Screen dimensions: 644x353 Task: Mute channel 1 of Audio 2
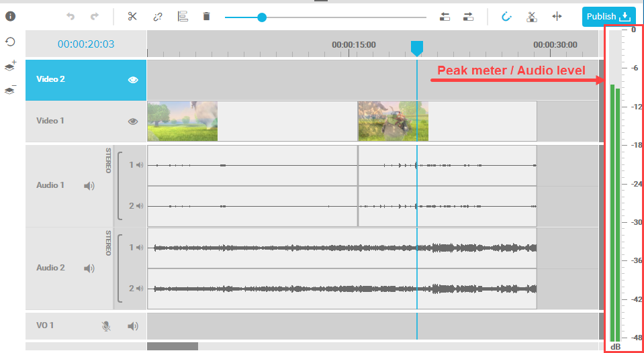[140, 248]
